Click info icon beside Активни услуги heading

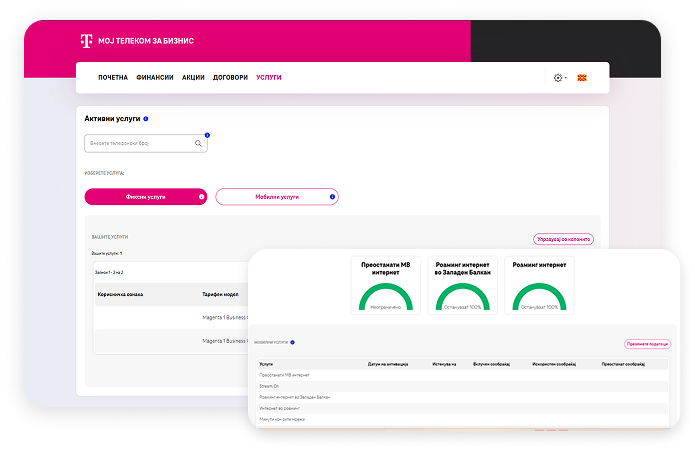coord(146,118)
